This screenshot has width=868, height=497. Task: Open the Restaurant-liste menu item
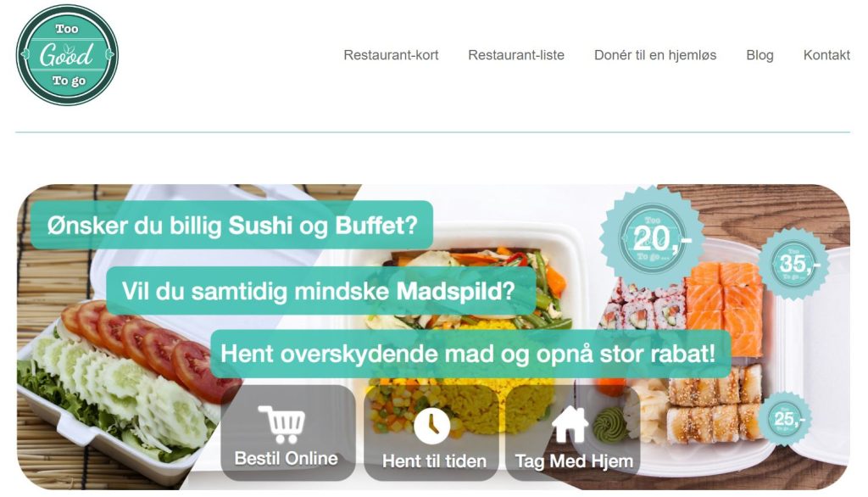click(x=516, y=55)
